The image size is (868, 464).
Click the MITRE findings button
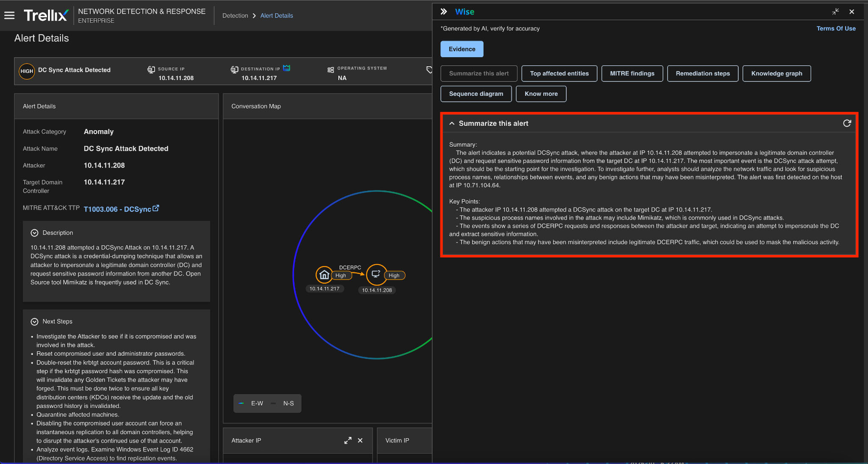point(632,73)
